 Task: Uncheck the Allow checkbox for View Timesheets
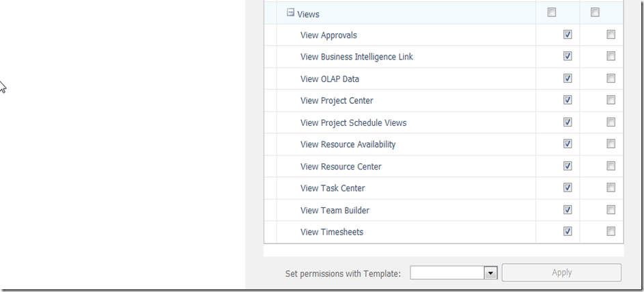point(568,232)
